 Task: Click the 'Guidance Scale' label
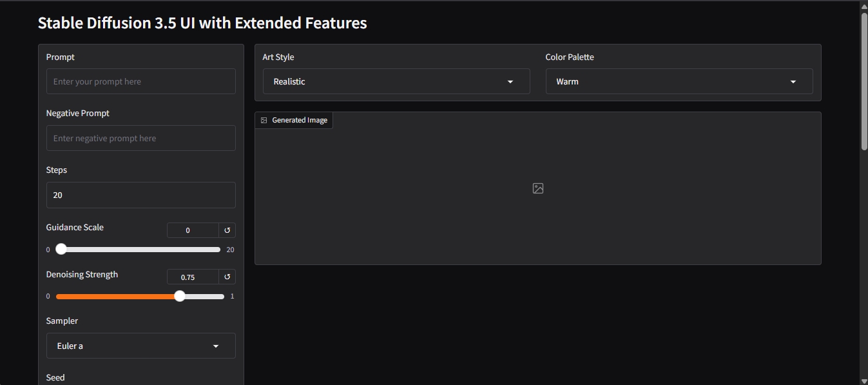point(75,228)
